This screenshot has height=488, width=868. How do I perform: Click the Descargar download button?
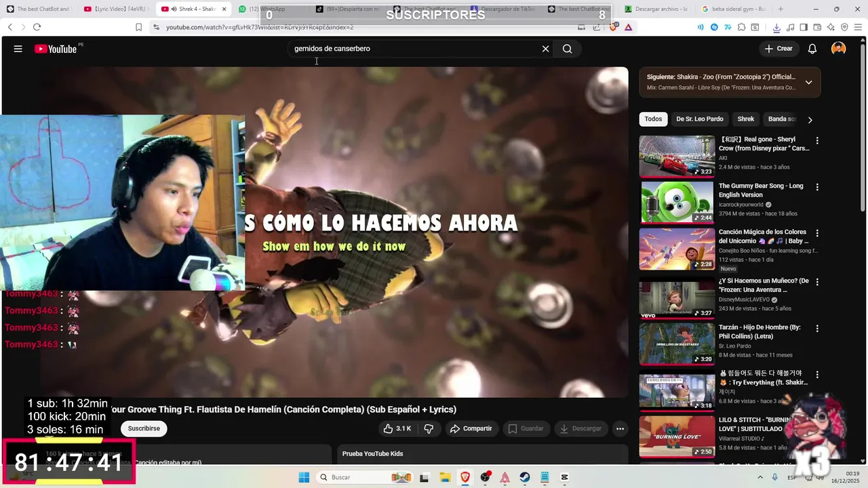pyautogui.click(x=580, y=428)
